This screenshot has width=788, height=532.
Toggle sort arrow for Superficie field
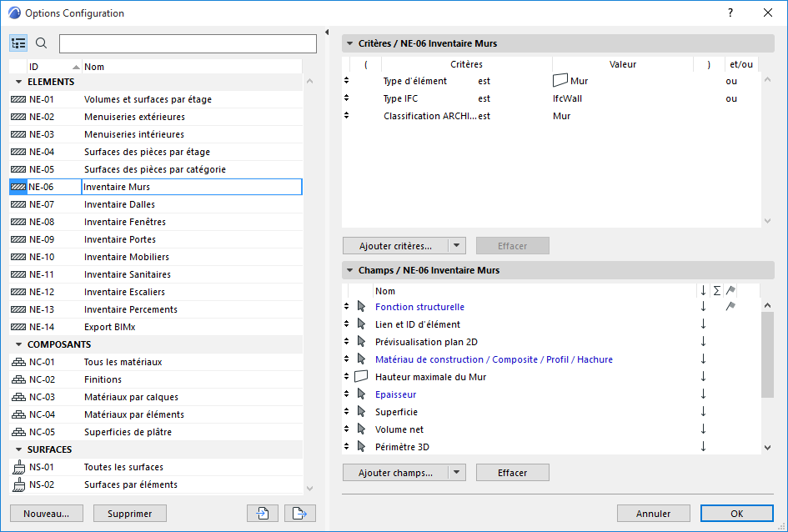(x=703, y=412)
